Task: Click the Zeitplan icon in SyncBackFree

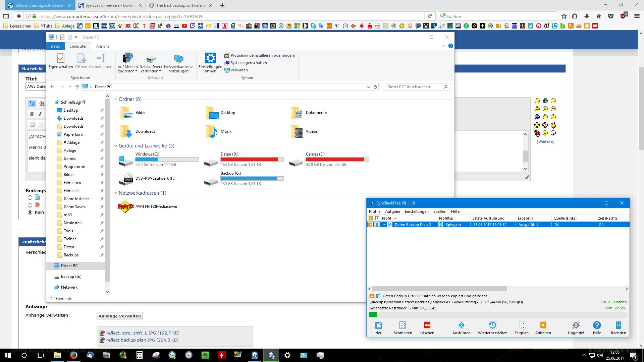Action: tap(521, 325)
